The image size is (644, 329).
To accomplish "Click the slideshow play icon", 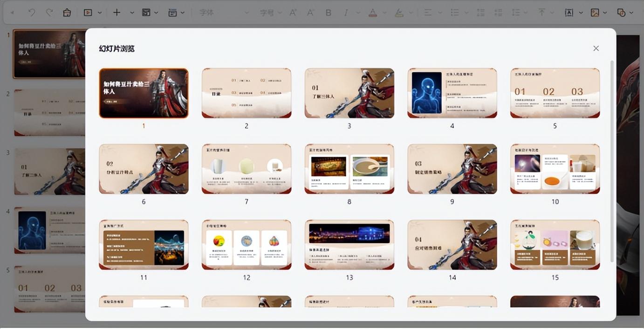I will [88, 13].
